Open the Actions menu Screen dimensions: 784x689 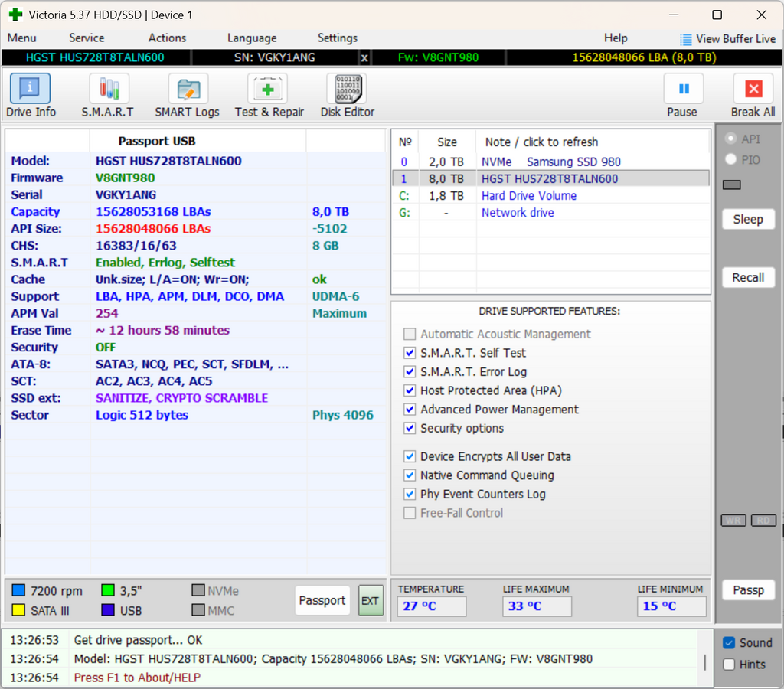pyautogui.click(x=167, y=38)
